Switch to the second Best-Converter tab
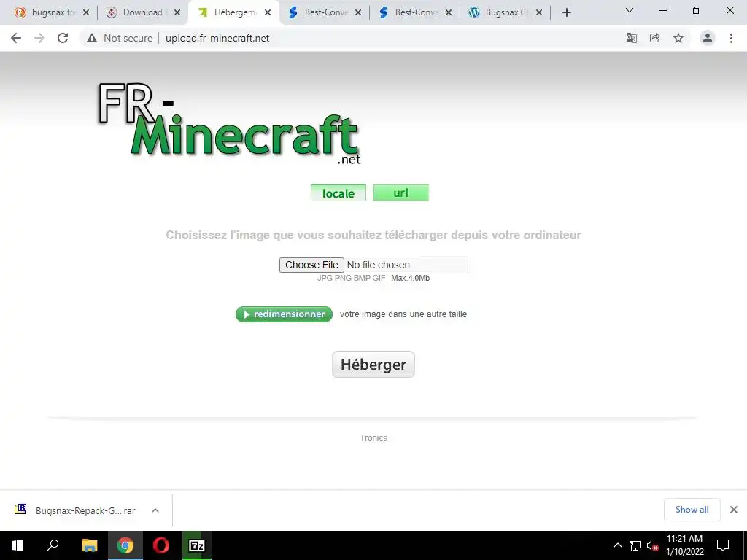 point(414,12)
